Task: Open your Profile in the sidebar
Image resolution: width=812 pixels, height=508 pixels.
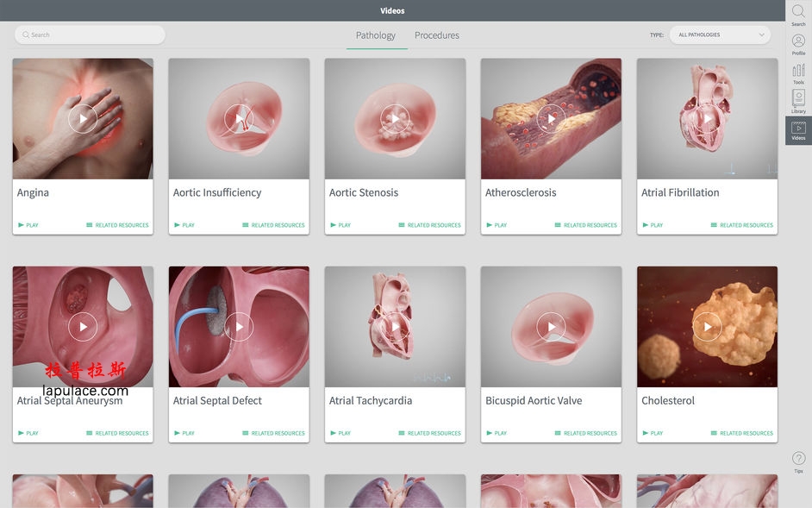Action: tap(798, 40)
